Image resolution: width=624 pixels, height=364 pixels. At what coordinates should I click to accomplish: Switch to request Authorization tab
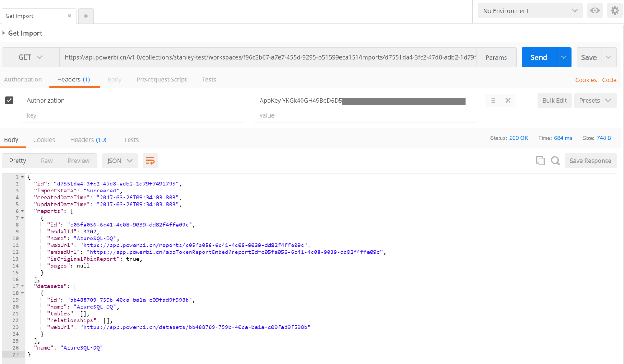(x=23, y=80)
